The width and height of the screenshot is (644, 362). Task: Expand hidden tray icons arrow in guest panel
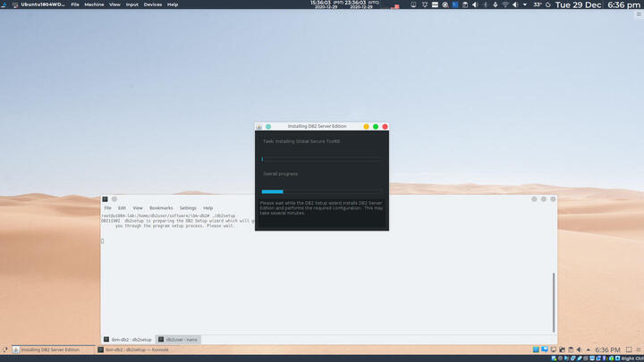click(x=589, y=349)
